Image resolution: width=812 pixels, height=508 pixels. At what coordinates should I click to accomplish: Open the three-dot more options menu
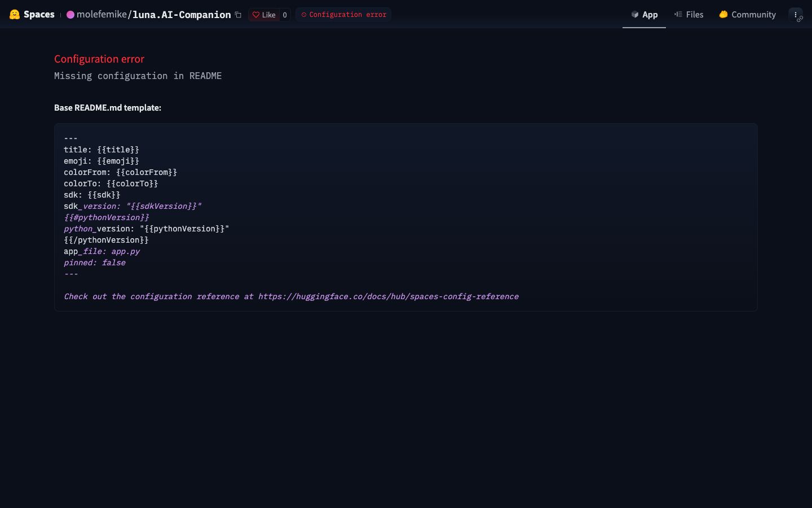(796, 15)
